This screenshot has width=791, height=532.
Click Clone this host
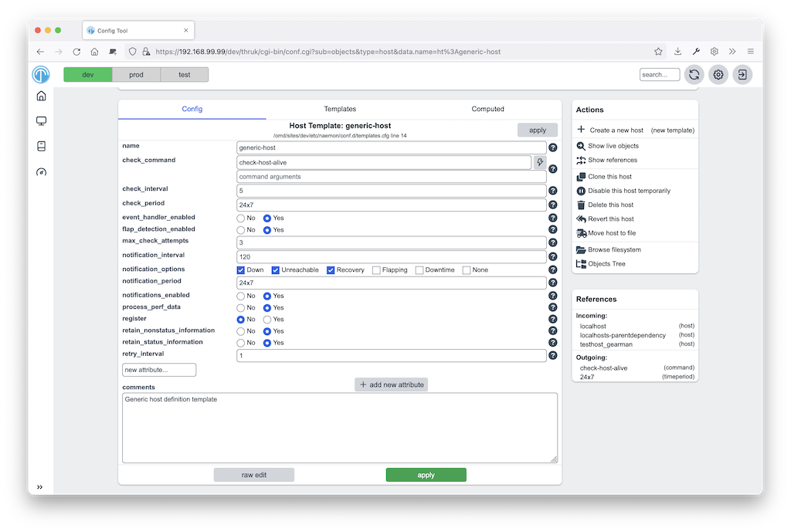coord(609,177)
